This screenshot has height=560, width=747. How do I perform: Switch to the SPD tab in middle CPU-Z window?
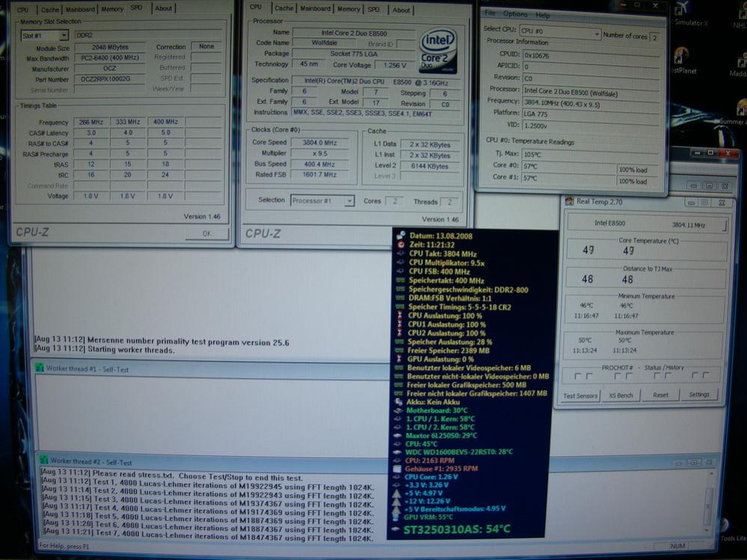point(374,9)
